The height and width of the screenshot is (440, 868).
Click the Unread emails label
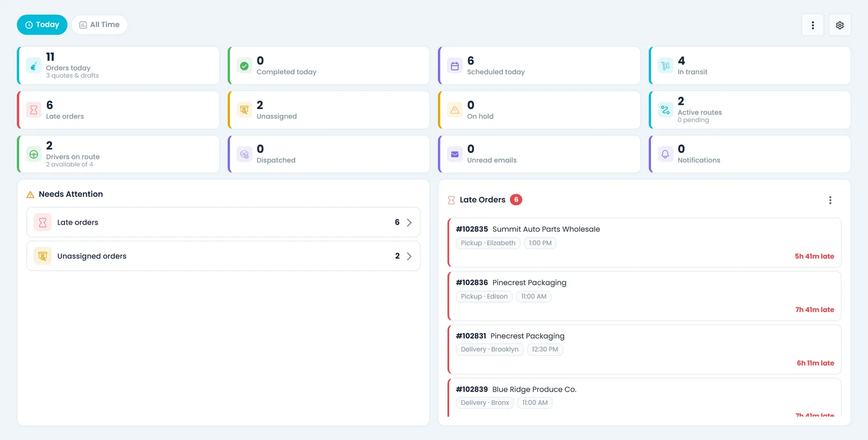click(492, 161)
